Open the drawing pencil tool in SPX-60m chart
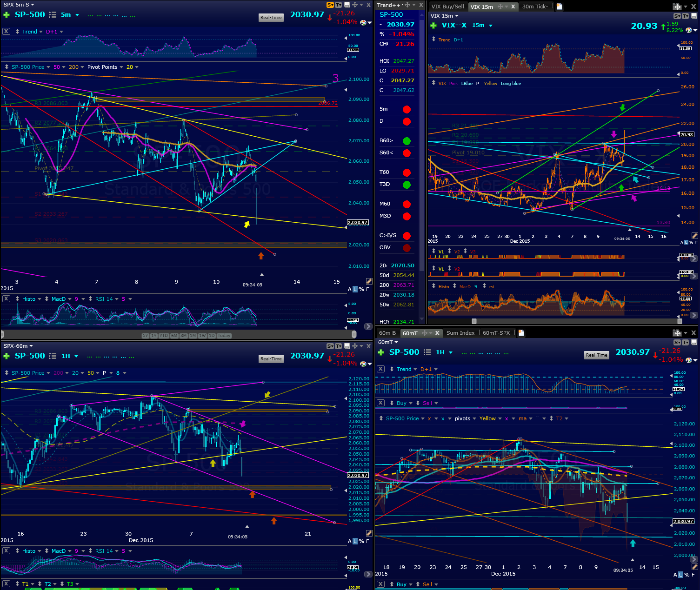The width and height of the screenshot is (700, 590). 369,533
